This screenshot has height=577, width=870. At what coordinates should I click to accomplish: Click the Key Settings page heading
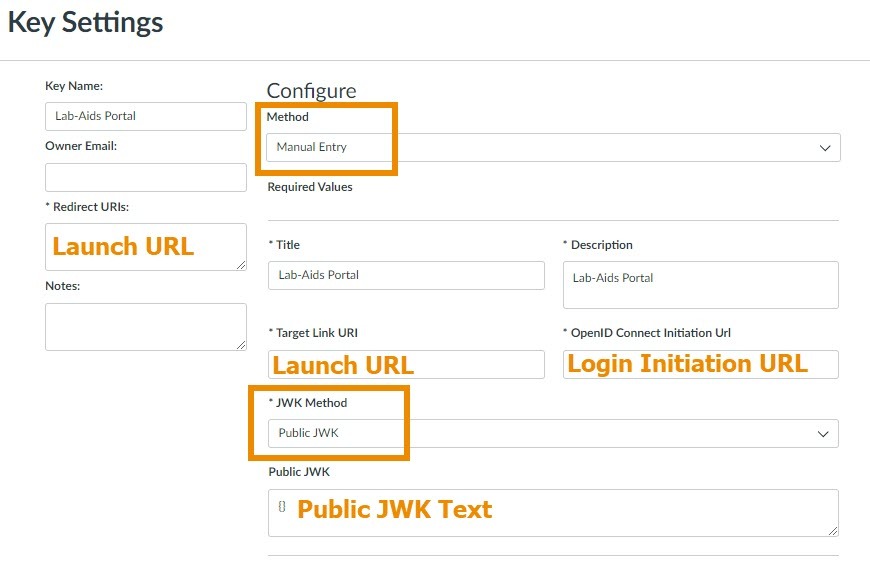[85, 23]
